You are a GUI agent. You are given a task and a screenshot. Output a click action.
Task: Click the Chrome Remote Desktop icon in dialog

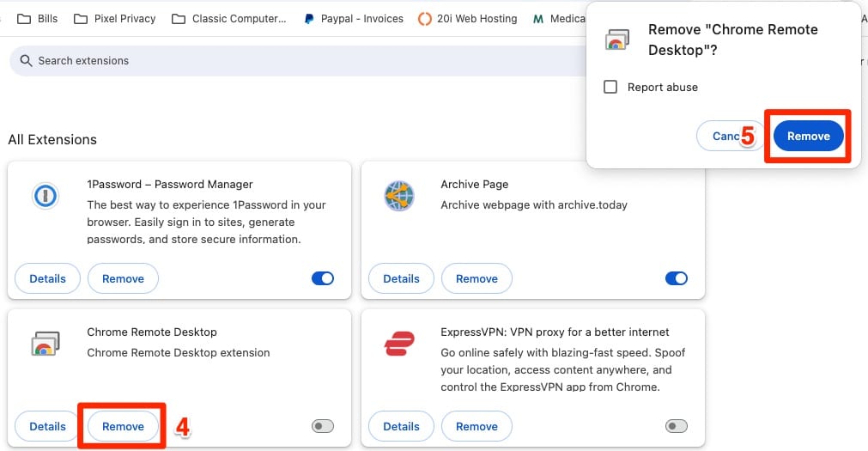pyautogui.click(x=617, y=40)
